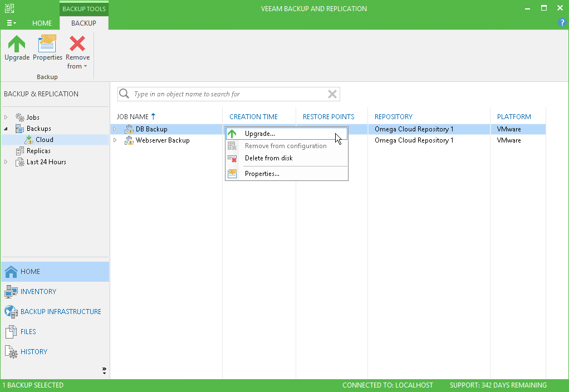Screen dimensions: 569x392
Task: Open the main application menu button
Action: tap(11, 23)
